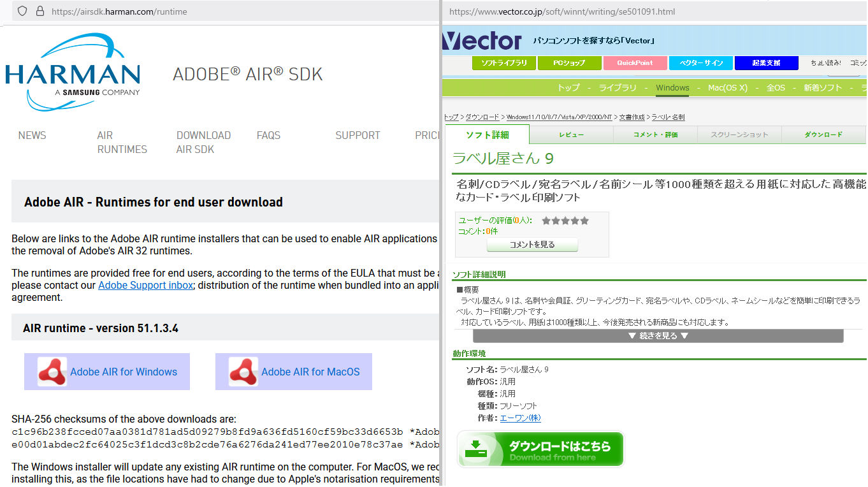The width and height of the screenshot is (868, 487).
Task: Click the ラベル屋さん 9 page title
Action: tap(503, 158)
